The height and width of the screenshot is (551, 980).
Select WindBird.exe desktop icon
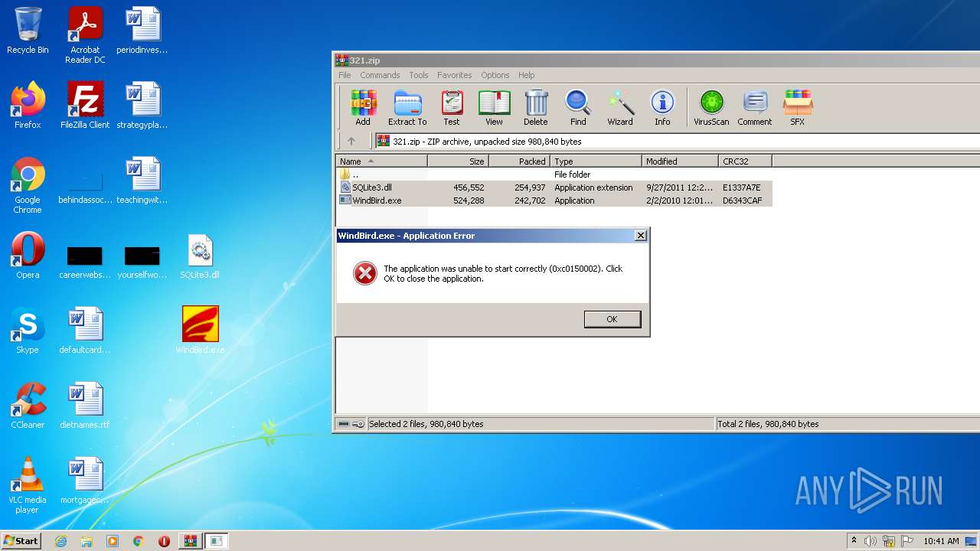(201, 331)
